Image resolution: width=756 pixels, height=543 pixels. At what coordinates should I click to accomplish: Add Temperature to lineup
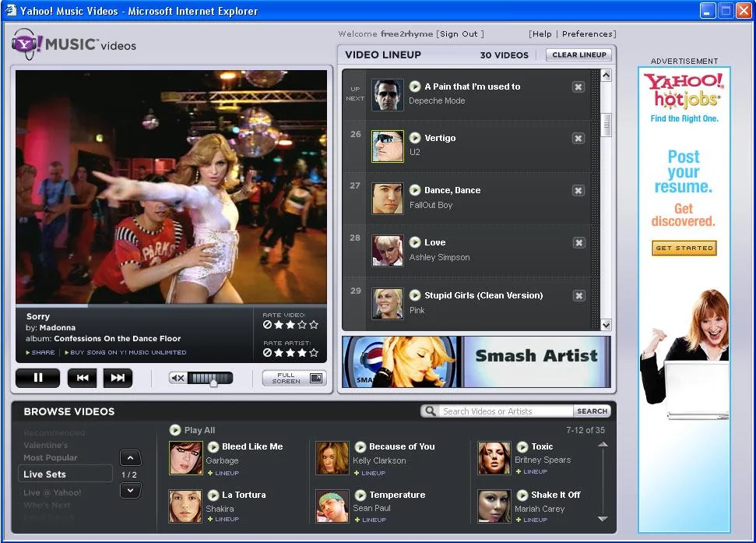pyautogui.click(x=371, y=520)
